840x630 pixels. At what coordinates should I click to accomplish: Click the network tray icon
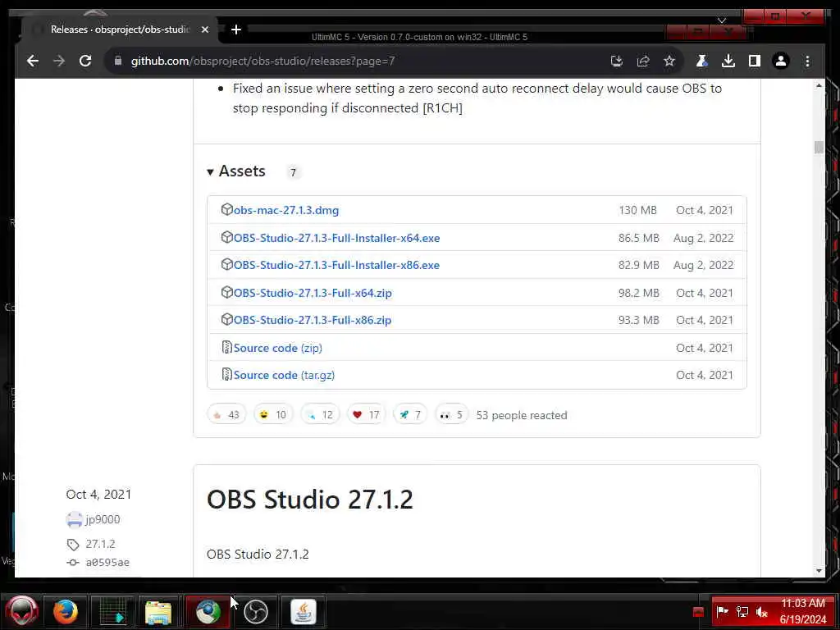tap(742, 612)
